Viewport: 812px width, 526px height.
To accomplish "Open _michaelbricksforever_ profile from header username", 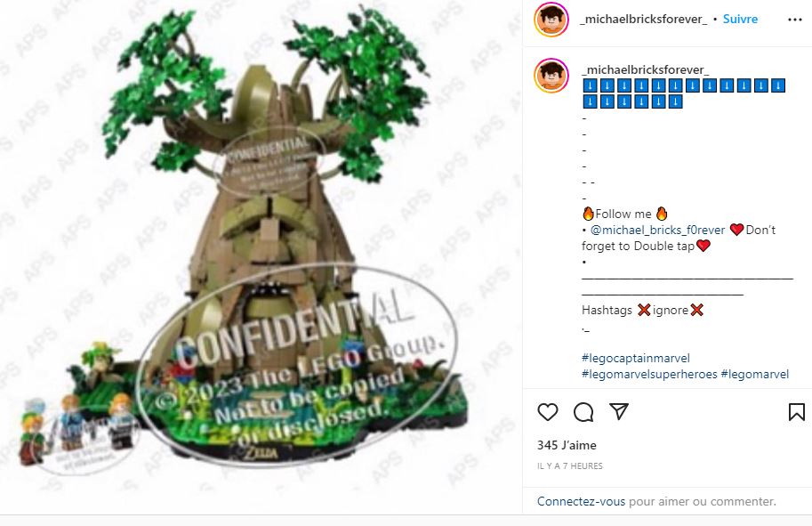I will click(x=644, y=20).
